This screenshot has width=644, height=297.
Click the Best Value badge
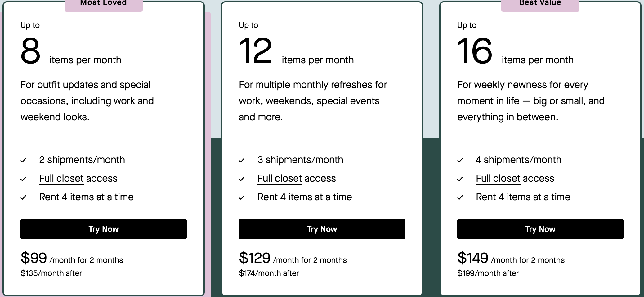click(x=540, y=4)
